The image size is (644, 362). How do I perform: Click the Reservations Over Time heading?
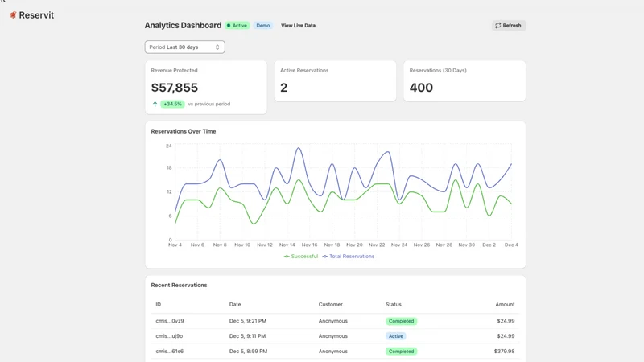pyautogui.click(x=184, y=131)
